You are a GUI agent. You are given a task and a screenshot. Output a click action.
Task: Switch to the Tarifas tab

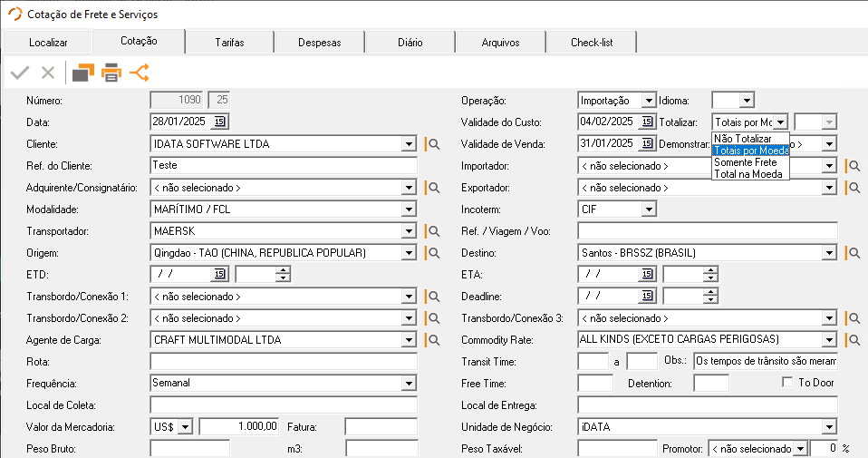pos(229,43)
